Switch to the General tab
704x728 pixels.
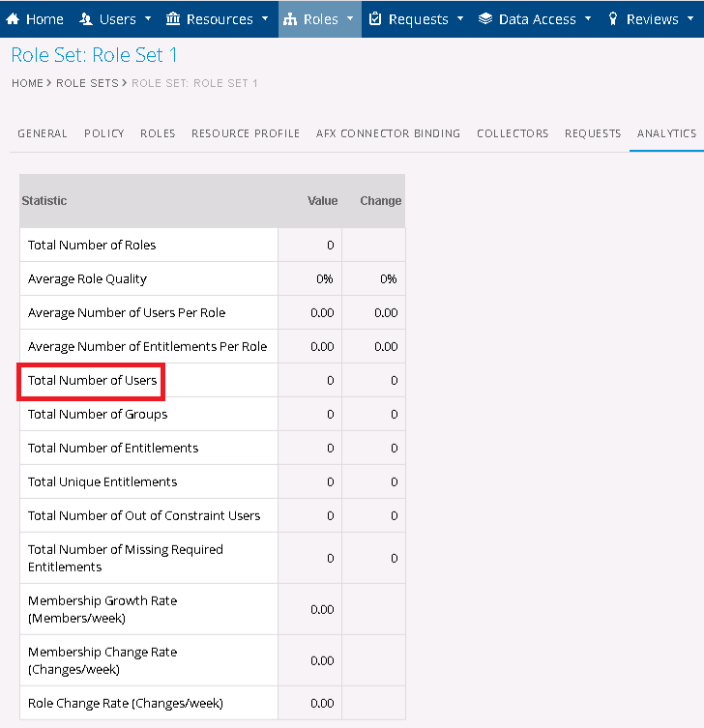point(43,133)
